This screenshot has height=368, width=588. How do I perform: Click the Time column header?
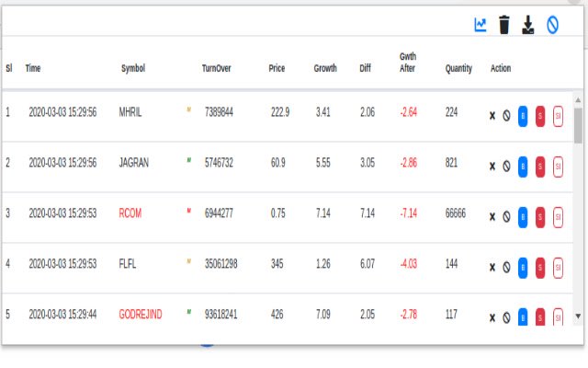(x=33, y=68)
